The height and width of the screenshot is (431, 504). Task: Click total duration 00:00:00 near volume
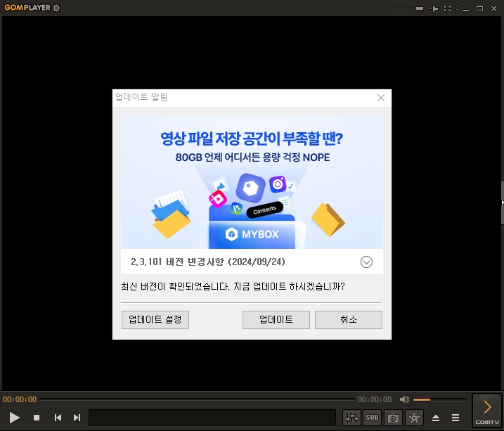coord(375,399)
